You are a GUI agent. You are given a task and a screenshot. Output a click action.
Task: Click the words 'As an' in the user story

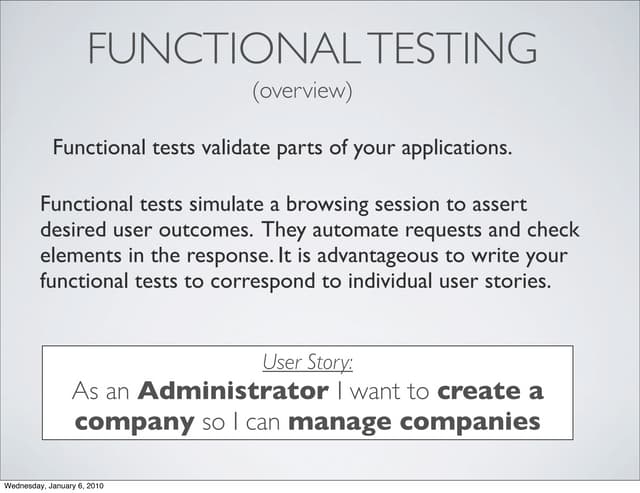coord(103,390)
